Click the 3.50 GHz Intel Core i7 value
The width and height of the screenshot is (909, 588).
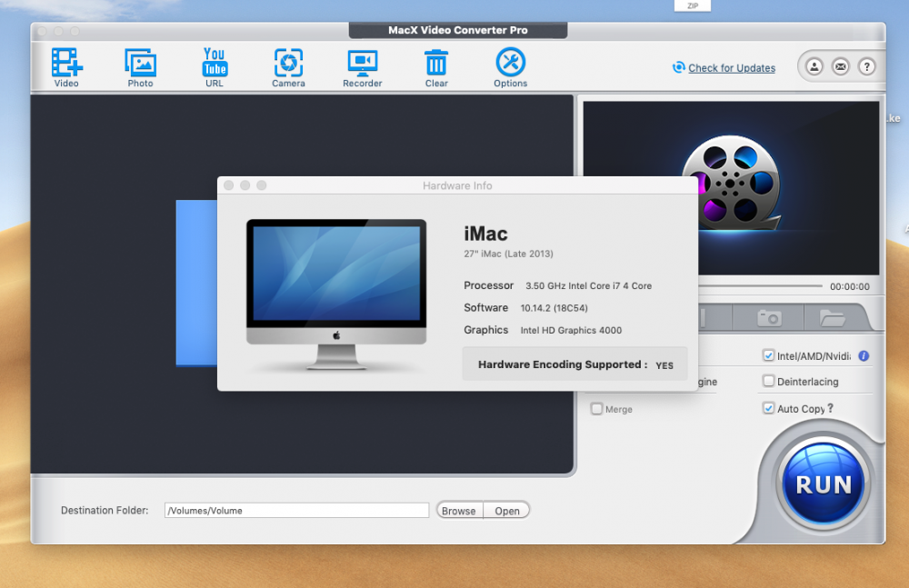(588, 286)
